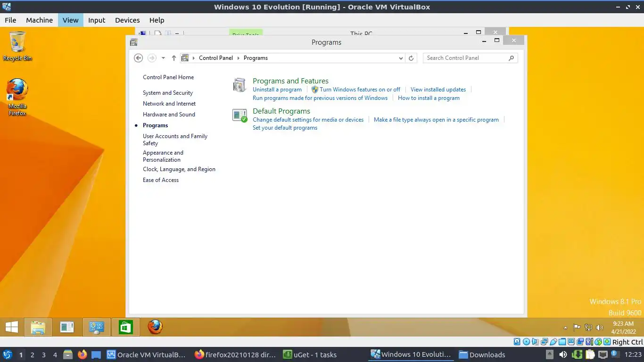This screenshot has width=644, height=362.
Task: Click View installed updates link
Action: click(x=438, y=90)
